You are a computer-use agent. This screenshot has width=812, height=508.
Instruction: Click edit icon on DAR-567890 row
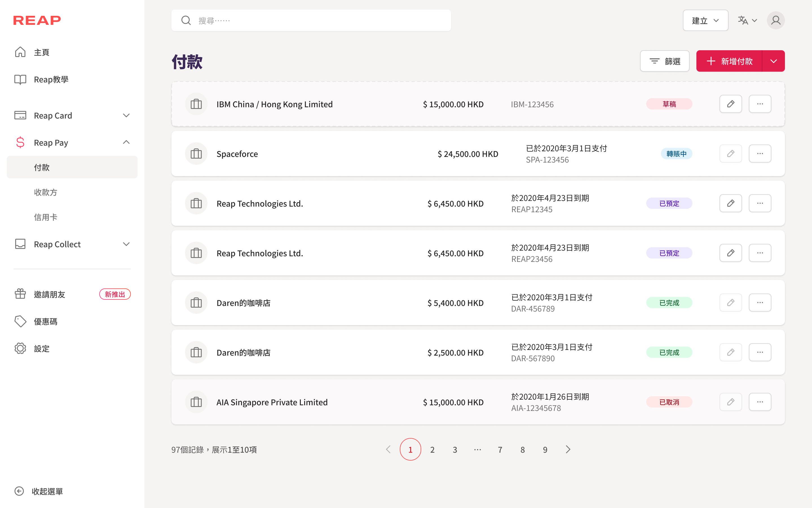pyautogui.click(x=731, y=352)
